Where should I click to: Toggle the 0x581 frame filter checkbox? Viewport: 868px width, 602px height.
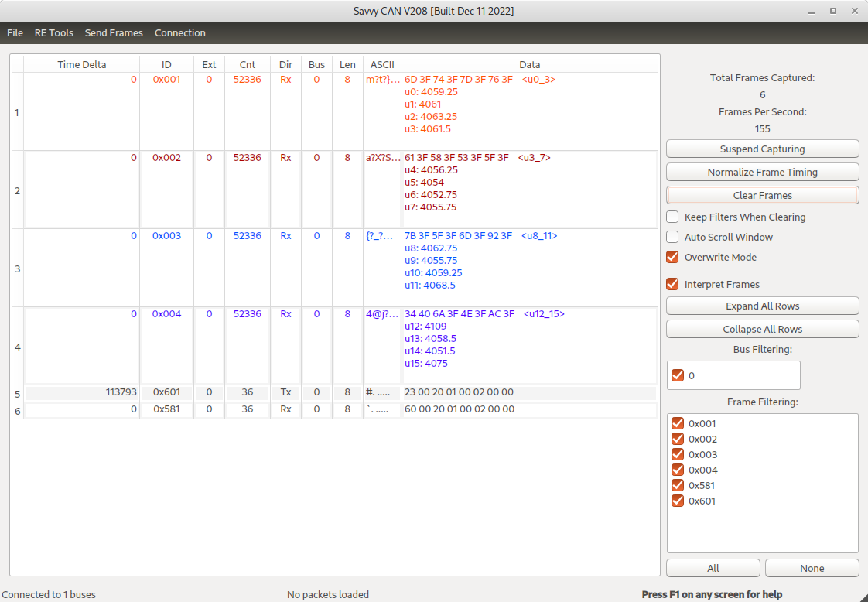tap(678, 485)
